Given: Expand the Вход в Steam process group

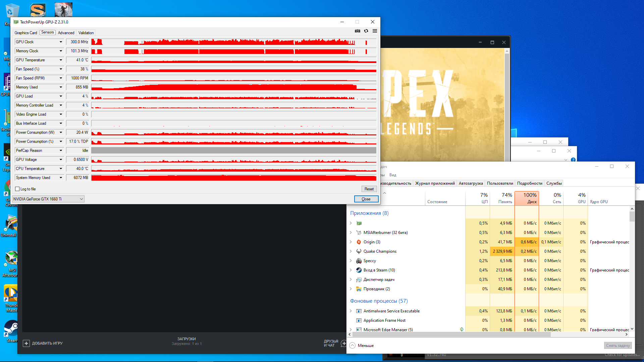Looking at the screenshot, I should click(x=351, y=270).
